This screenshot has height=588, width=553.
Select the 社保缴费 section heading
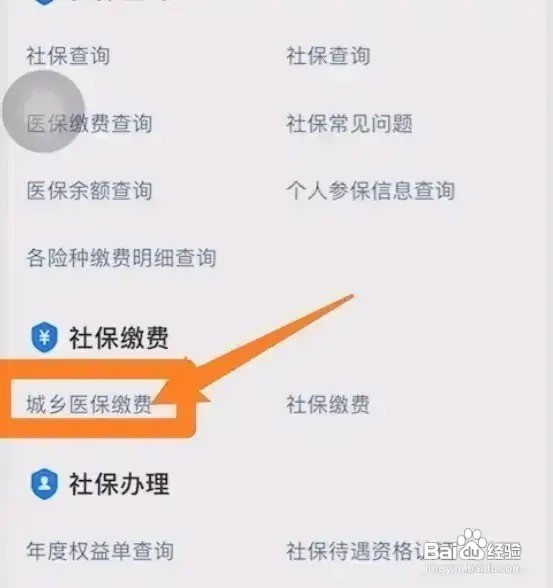click(x=118, y=338)
